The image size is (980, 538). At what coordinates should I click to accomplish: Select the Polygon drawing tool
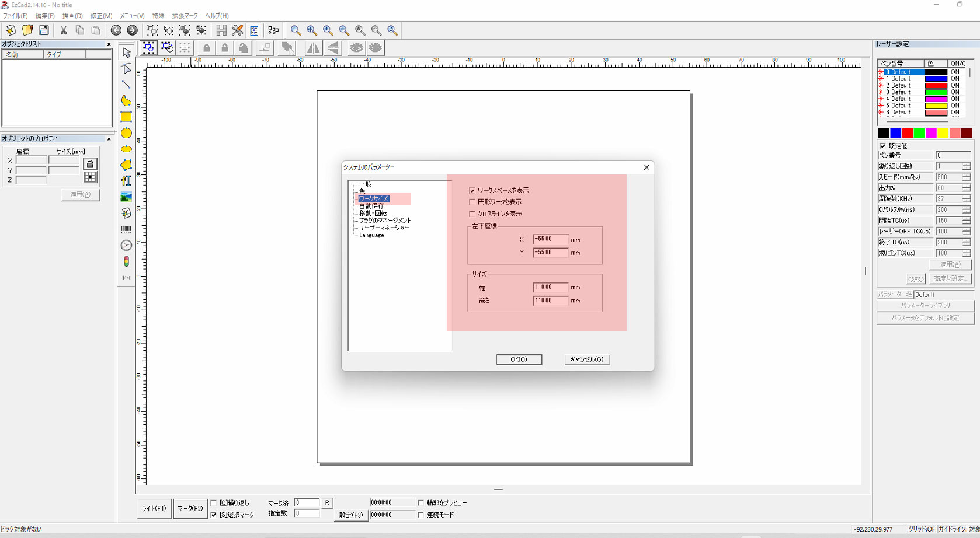tap(126, 165)
